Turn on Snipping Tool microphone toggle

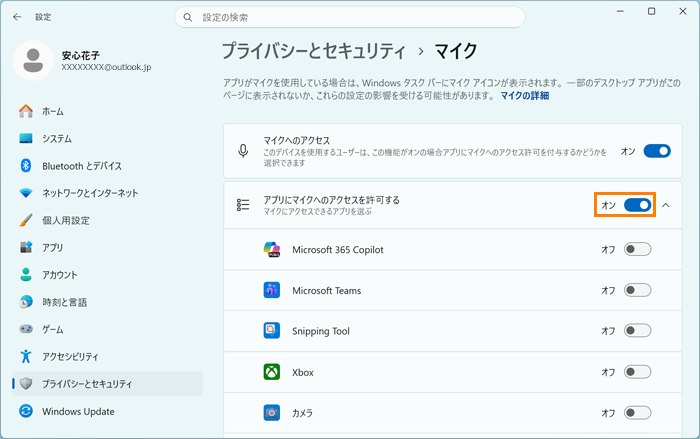(x=638, y=331)
